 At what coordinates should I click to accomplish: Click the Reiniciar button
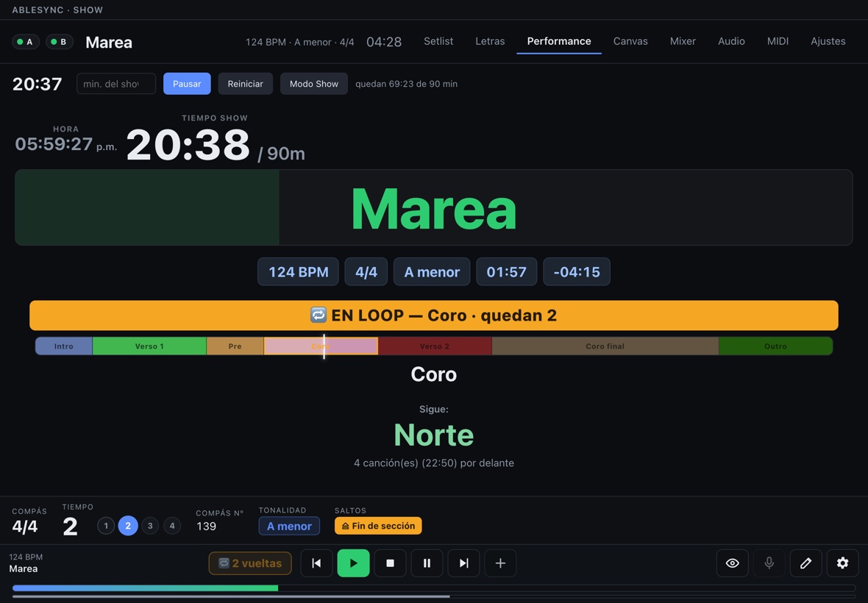point(245,84)
